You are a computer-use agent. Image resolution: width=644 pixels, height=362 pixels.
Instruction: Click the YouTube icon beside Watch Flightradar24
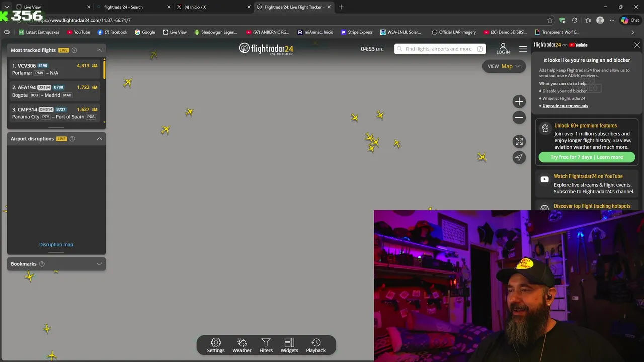(544, 179)
